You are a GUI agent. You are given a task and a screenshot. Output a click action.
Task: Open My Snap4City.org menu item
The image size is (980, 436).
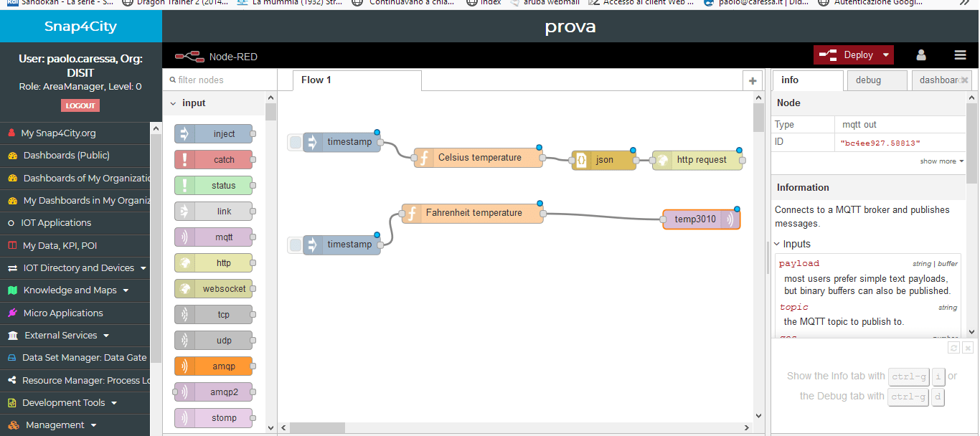(x=75, y=133)
